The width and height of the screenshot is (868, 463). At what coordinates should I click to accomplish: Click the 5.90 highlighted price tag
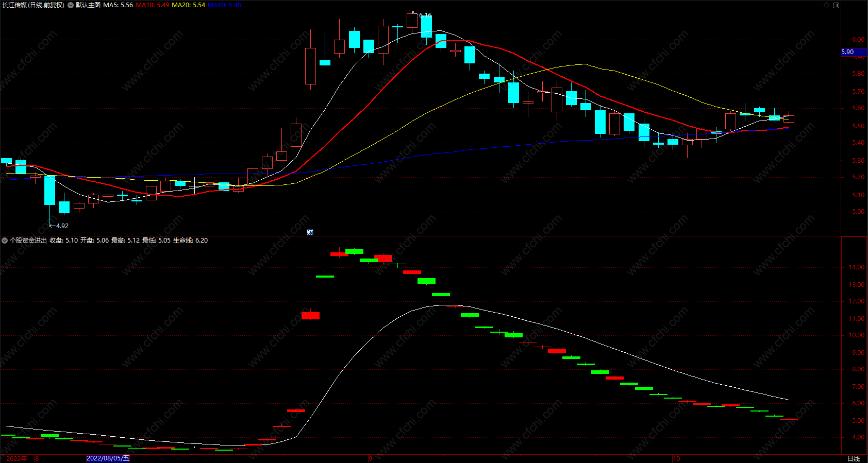pyautogui.click(x=854, y=52)
